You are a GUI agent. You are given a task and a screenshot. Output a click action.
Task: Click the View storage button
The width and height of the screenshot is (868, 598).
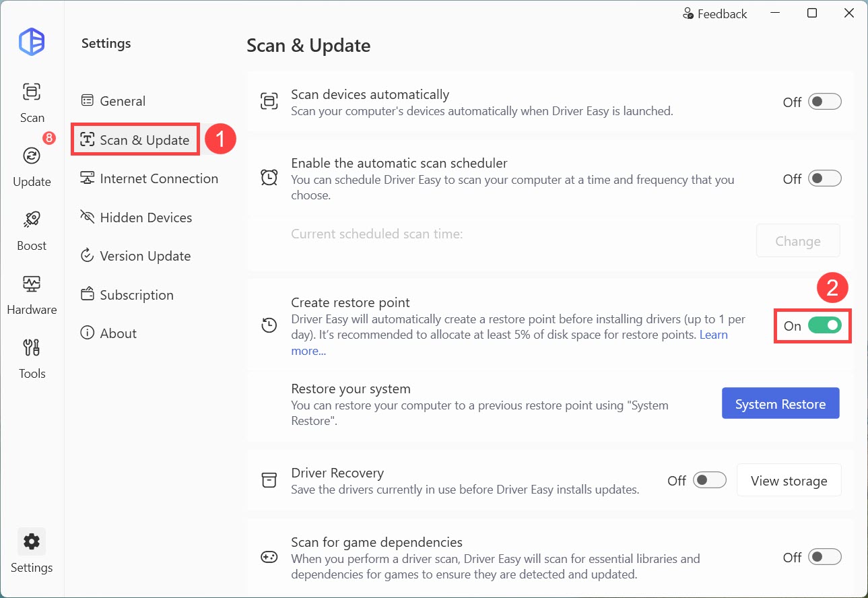[x=789, y=480]
